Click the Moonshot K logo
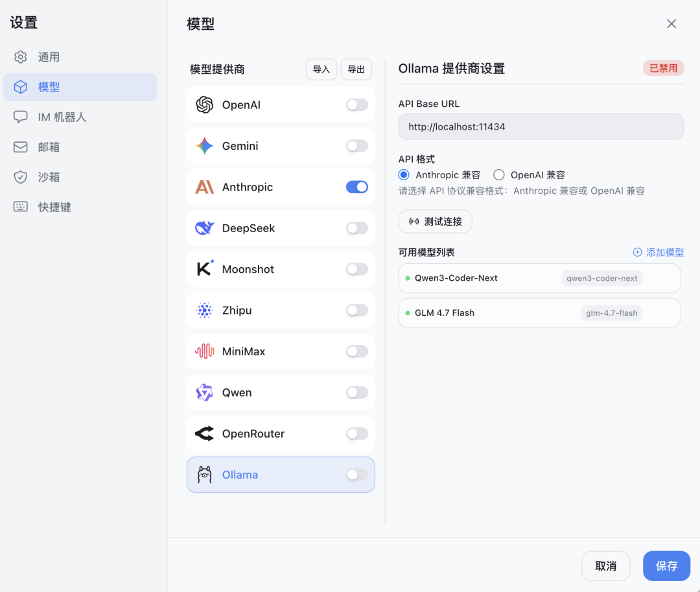The width and height of the screenshot is (700, 592). click(x=204, y=268)
